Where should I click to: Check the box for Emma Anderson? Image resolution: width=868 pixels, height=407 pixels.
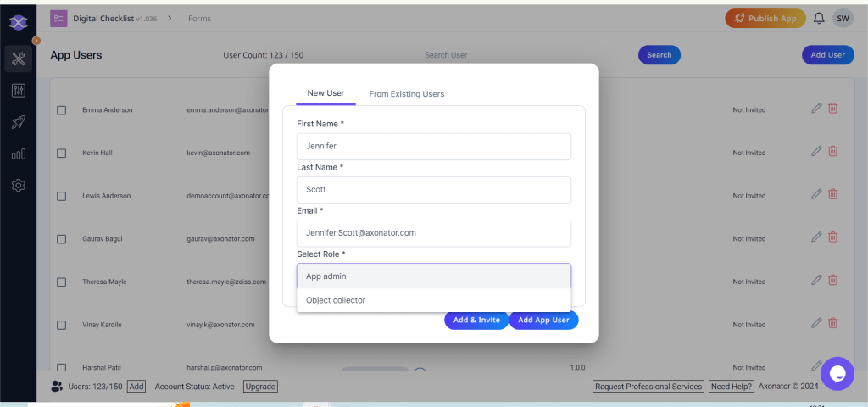61,110
